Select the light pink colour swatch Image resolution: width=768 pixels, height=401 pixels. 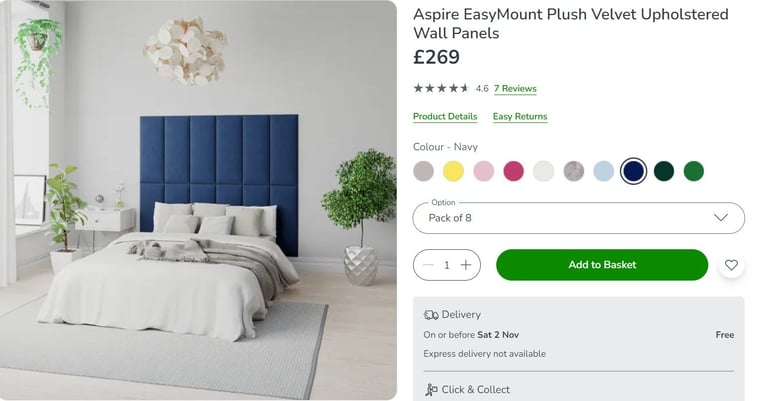pos(483,171)
